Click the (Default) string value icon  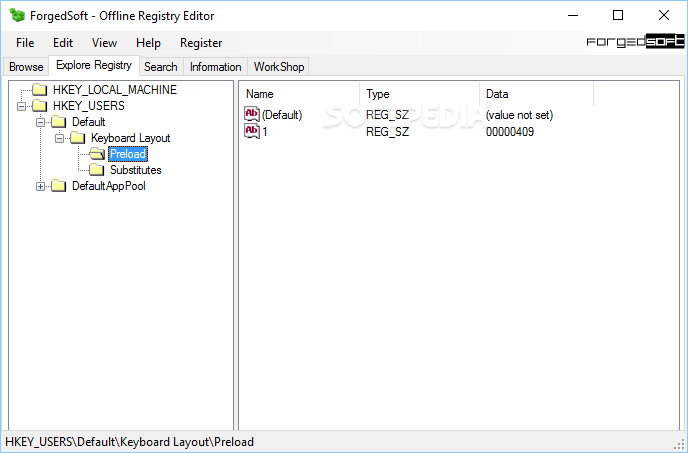252,114
